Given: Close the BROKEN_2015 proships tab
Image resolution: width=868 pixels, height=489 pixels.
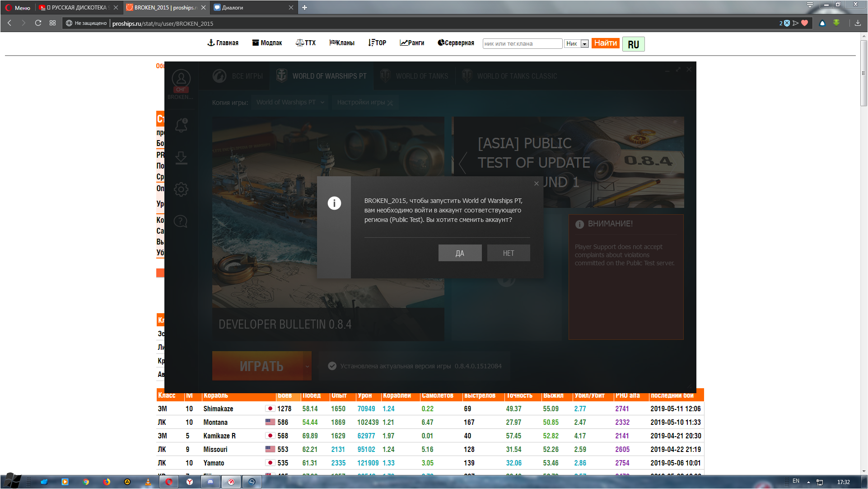Looking at the screenshot, I should (x=203, y=8).
